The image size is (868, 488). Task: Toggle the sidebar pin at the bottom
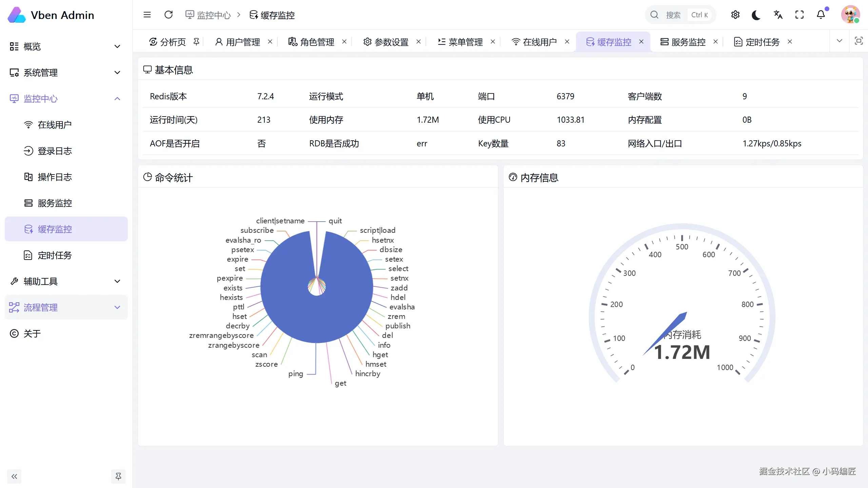click(118, 476)
